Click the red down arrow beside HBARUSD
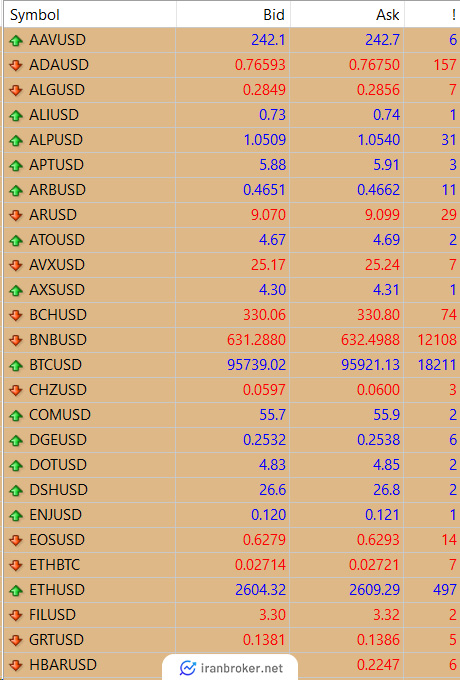 coord(16,665)
